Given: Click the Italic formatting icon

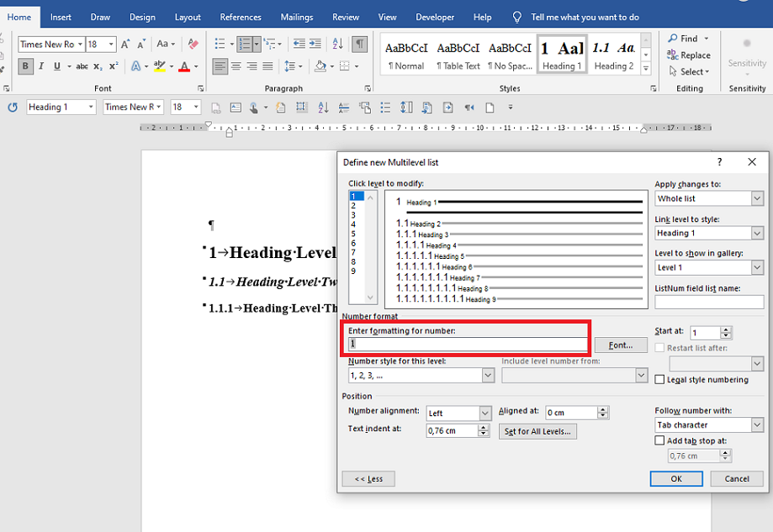Looking at the screenshot, I should click(41, 66).
